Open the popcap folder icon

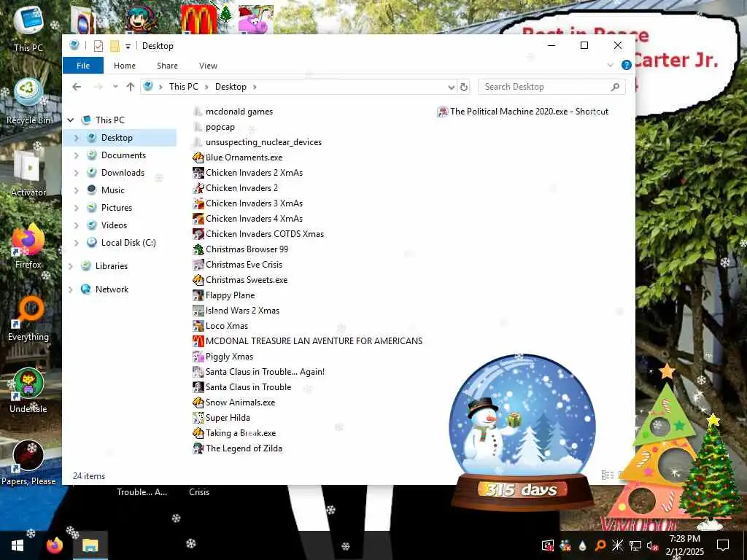pos(198,127)
